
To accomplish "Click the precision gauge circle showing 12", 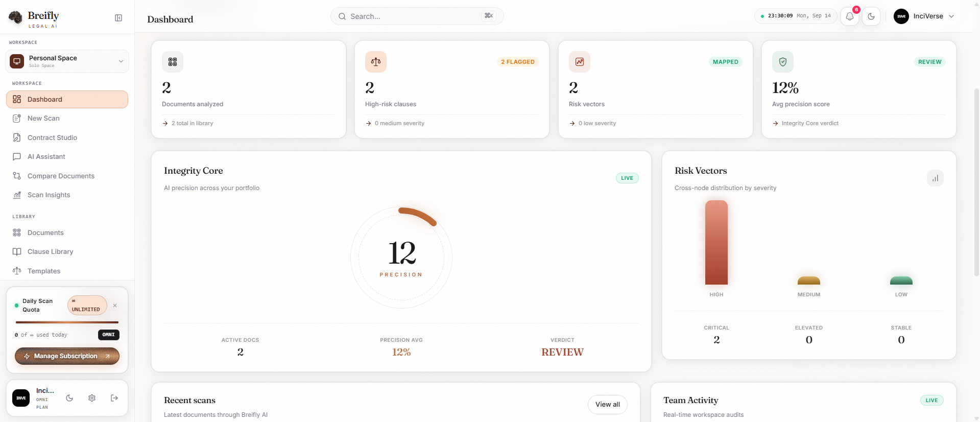I will pyautogui.click(x=401, y=257).
